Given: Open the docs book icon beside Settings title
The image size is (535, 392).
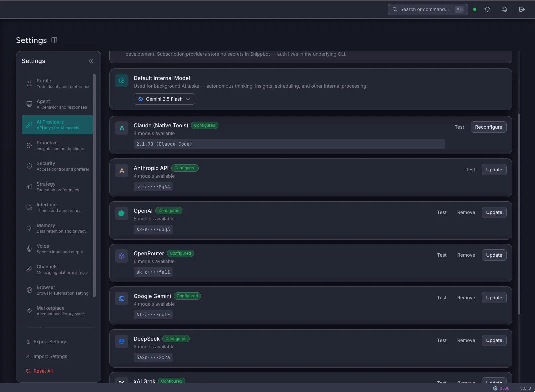Looking at the screenshot, I should pos(54,40).
